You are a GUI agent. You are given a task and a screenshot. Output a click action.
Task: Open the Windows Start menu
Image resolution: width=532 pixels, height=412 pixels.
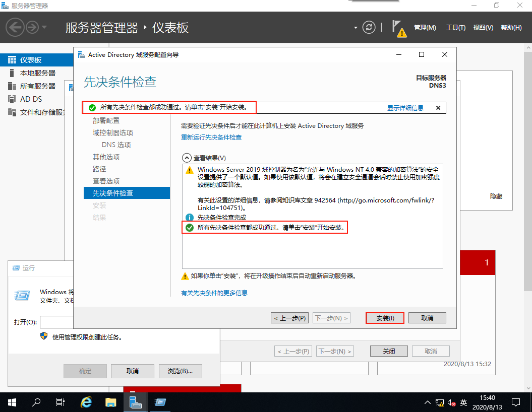(12, 402)
